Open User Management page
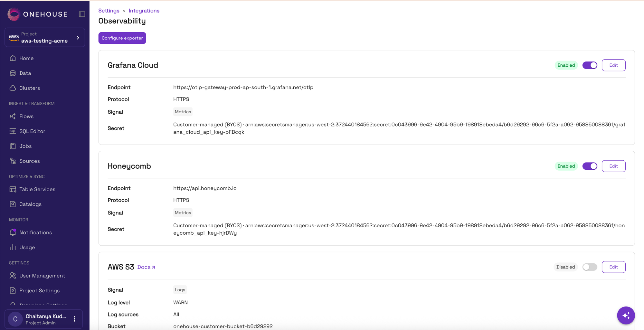The height and width of the screenshot is (330, 644). tap(42, 276)
